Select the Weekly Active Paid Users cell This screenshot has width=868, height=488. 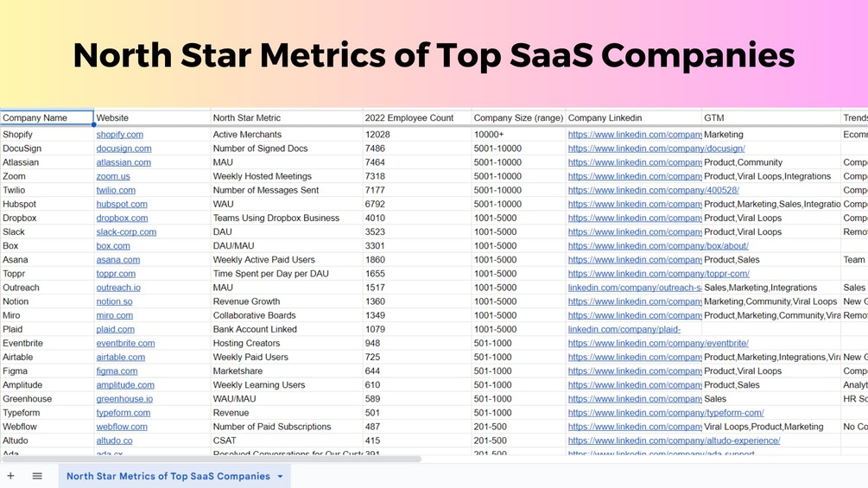tap(287, 259)
